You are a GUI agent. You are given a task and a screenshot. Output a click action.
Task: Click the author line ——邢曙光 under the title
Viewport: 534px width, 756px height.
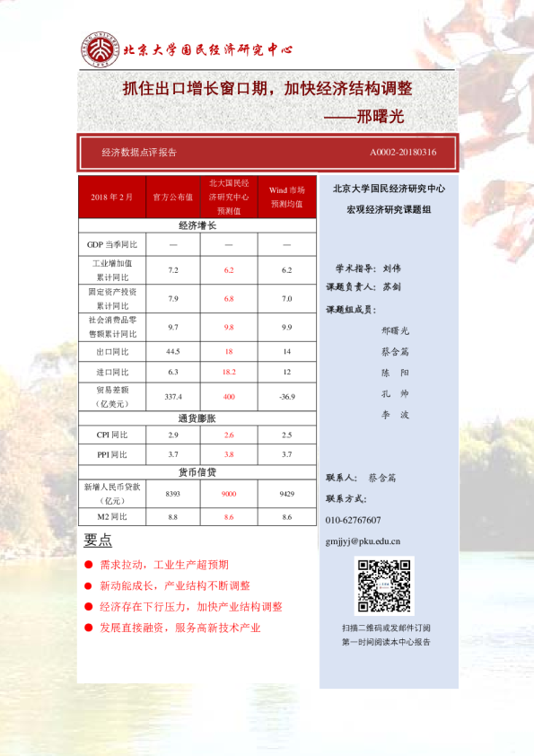pyautogui.click(x=363, y=116)
